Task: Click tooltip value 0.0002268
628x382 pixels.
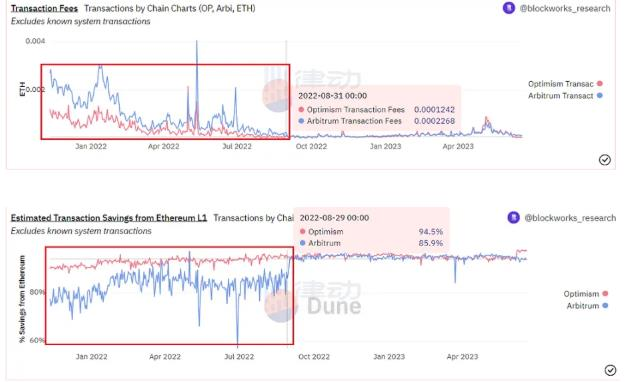Action: pyautogui.click(x=434, y=121)
